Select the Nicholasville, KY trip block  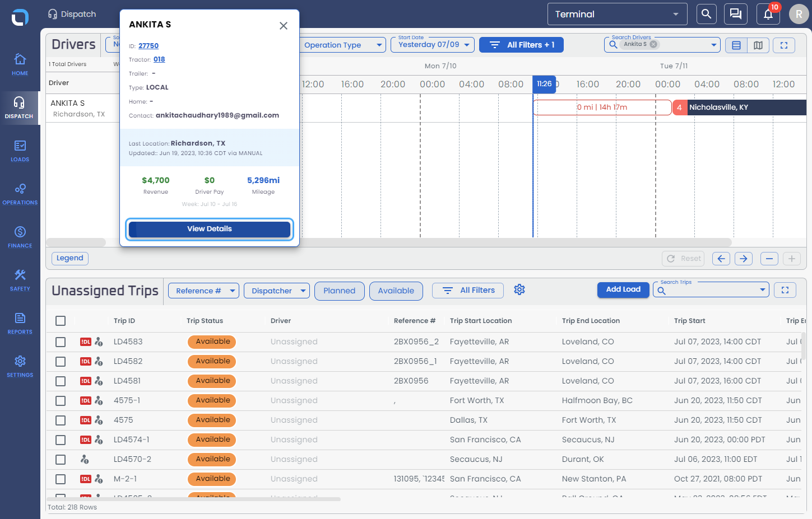click(x=739, y=107)
